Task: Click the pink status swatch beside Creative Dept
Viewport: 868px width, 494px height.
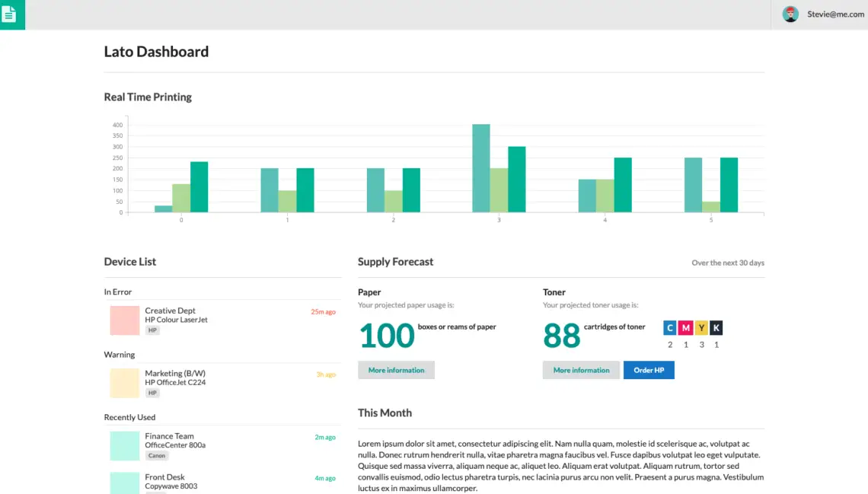Action: [x=124, y=320]
